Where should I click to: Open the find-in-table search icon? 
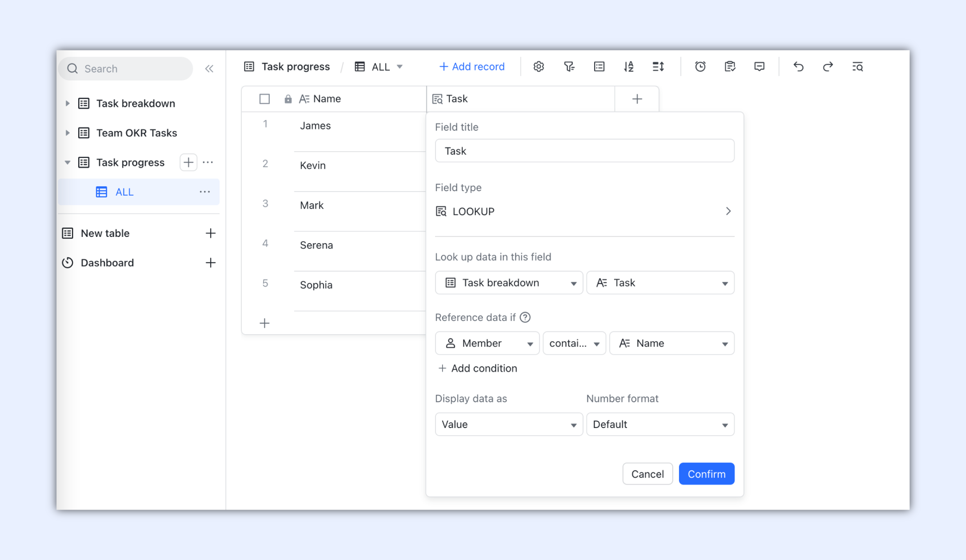click(857, 67)
